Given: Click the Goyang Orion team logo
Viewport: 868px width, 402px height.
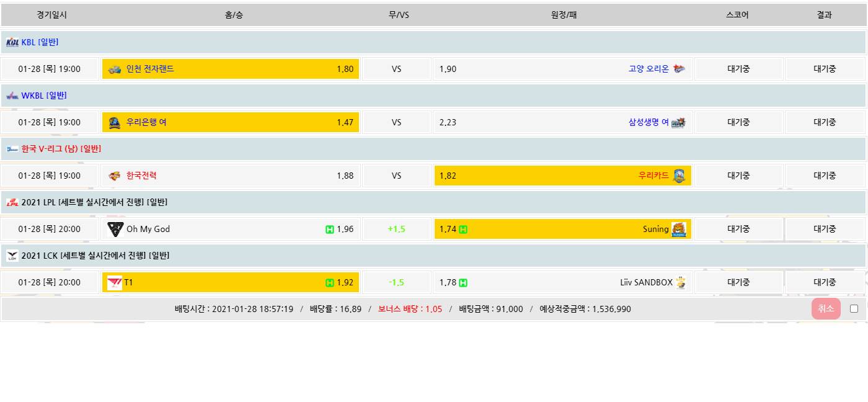Looking at the screenshot, I should 679,69.
